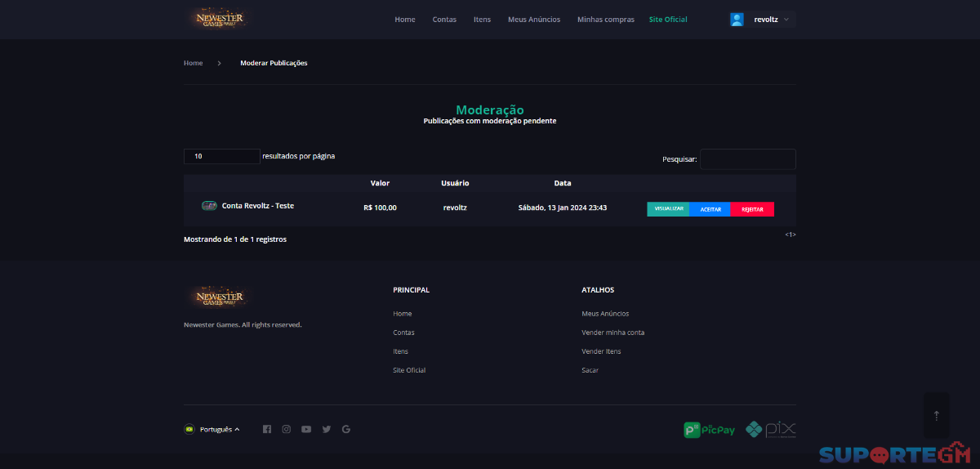Click the gamepad icon of Conta Revoltz
Screen dimensions: 980x469
click(209, 206)
